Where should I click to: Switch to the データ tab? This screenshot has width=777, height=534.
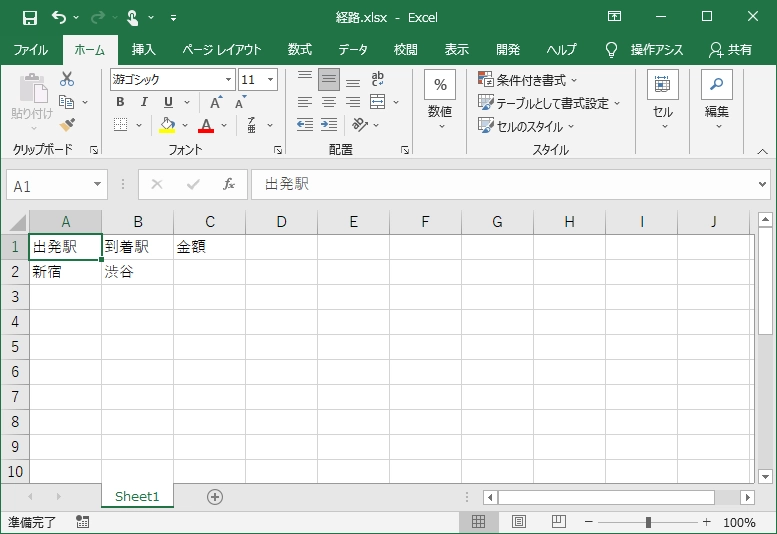tap(353, 50)
